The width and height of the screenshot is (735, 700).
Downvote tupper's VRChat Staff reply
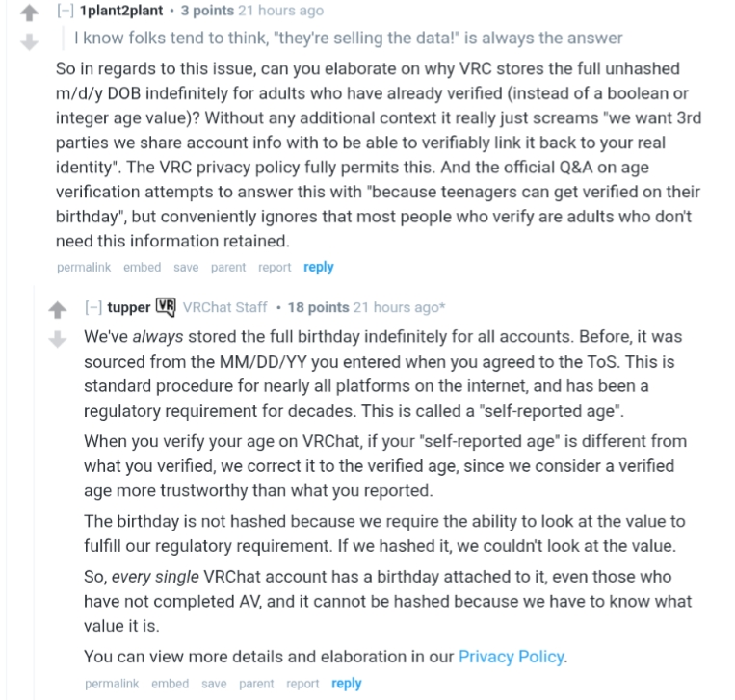pyautogui.click(x=58, y=337)
